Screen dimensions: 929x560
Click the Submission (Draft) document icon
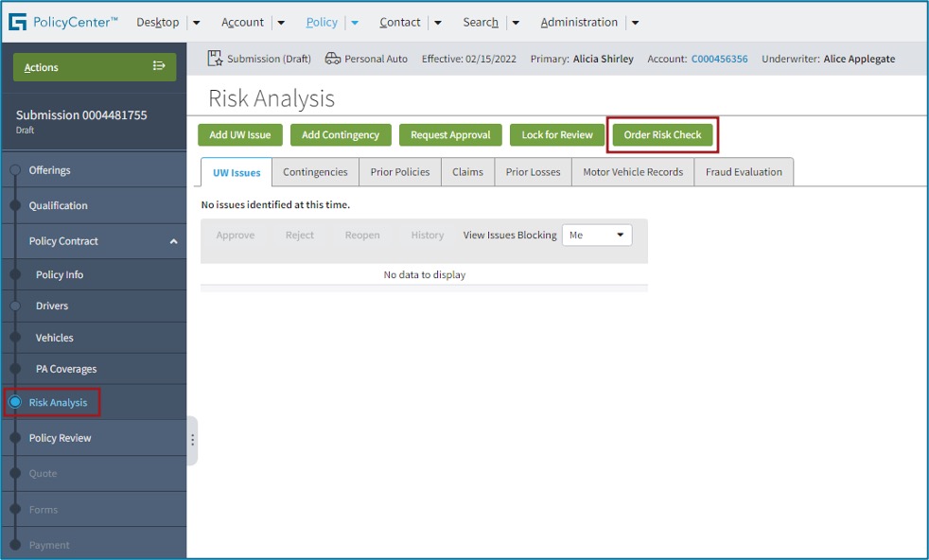point(216,57)
